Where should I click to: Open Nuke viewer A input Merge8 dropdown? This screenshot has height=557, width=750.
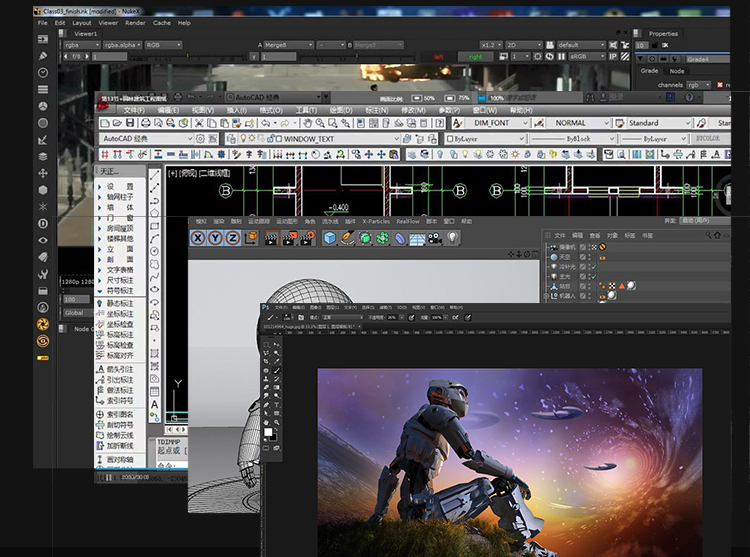pos(289,45)
